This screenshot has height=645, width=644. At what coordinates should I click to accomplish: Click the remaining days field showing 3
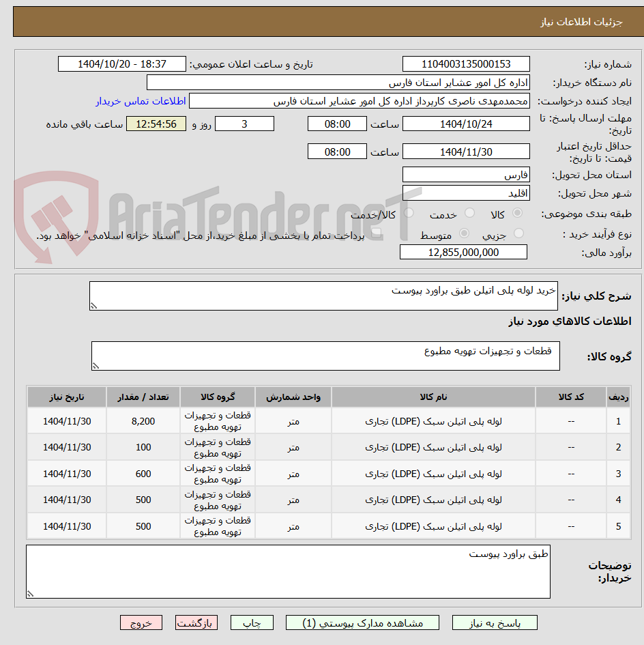(245, 124)
